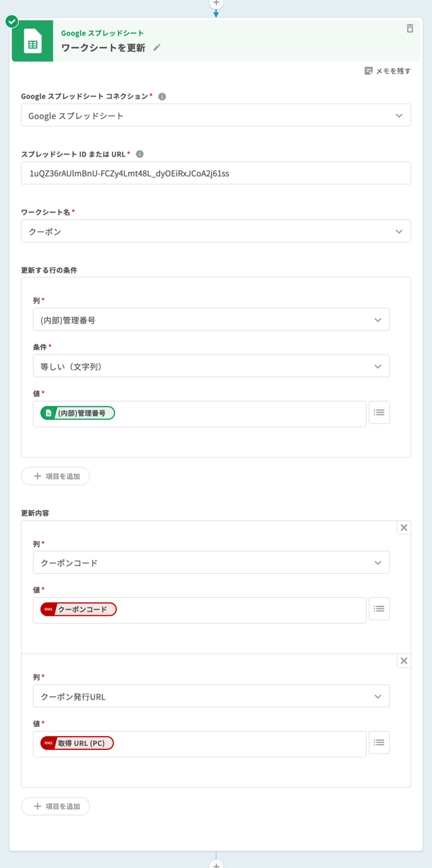Open the 条件 dropdown showing 等しい（文字列）
The width and height of the screenshot is (432, 868).
[x=211, y=366]
